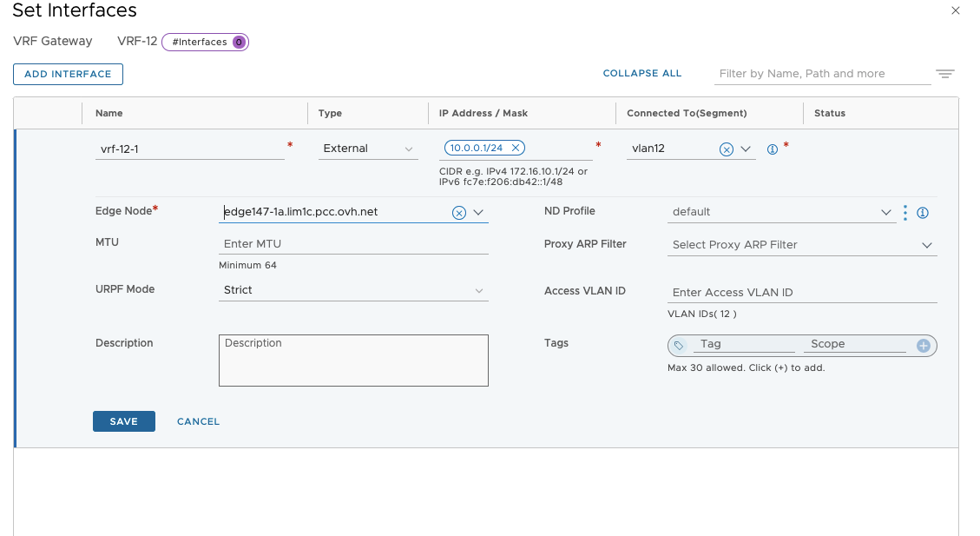Focus the Enter MTU input field
Screen dimensions: 980x536
(x=353, y=244)
